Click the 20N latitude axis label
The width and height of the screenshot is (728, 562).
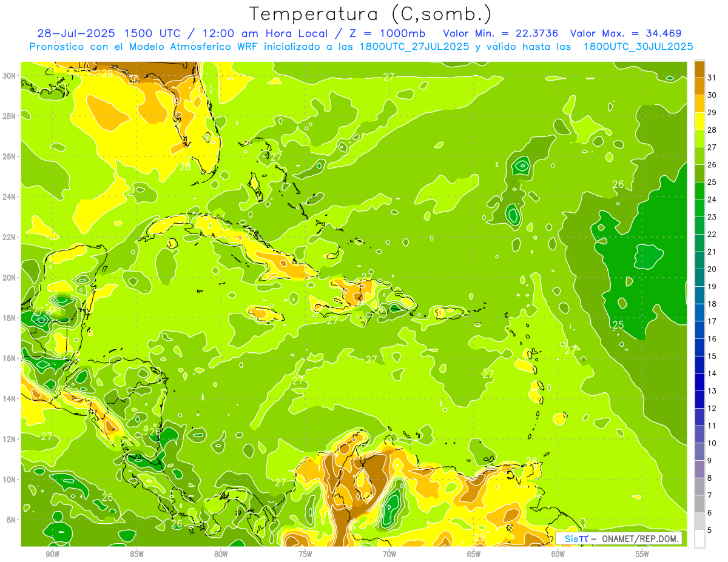click(x=10, y=278)
